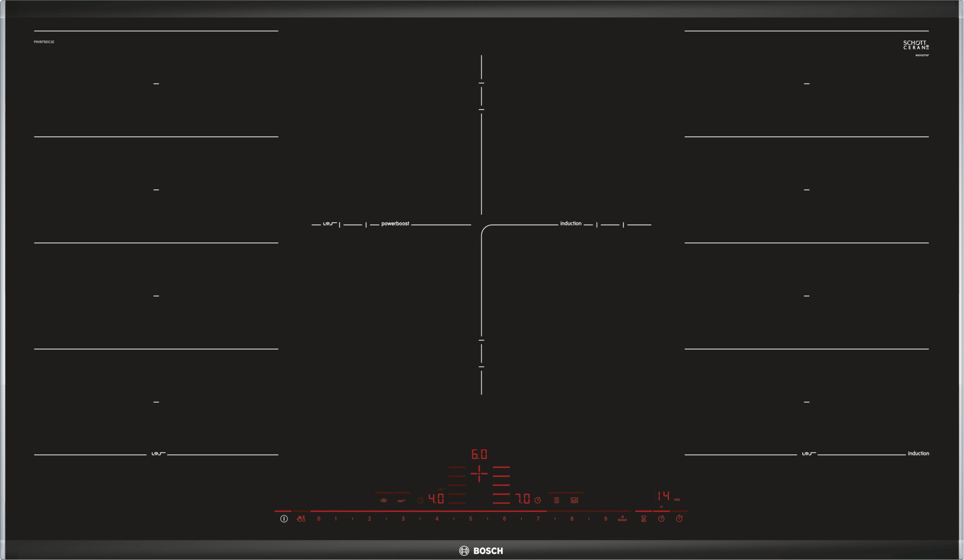Select the center zone cross indicator
964x560 pixels.
point(479,474)
